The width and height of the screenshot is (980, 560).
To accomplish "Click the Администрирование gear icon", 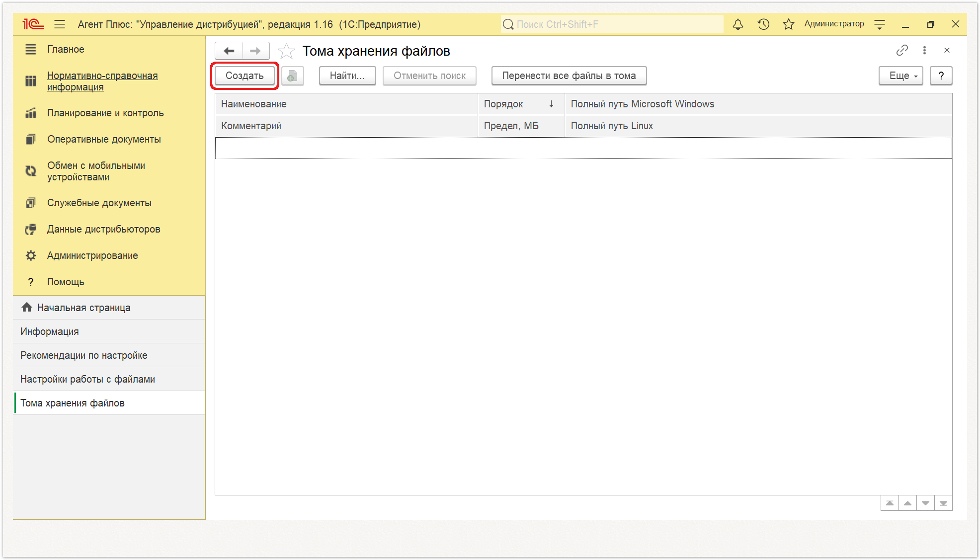I will tap(31, 255).
